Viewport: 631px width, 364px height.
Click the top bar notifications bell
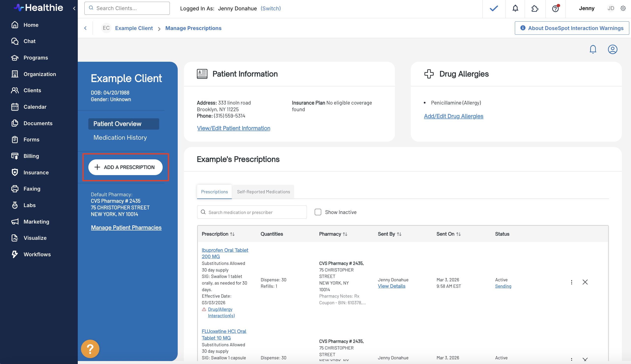click(515, 9)
